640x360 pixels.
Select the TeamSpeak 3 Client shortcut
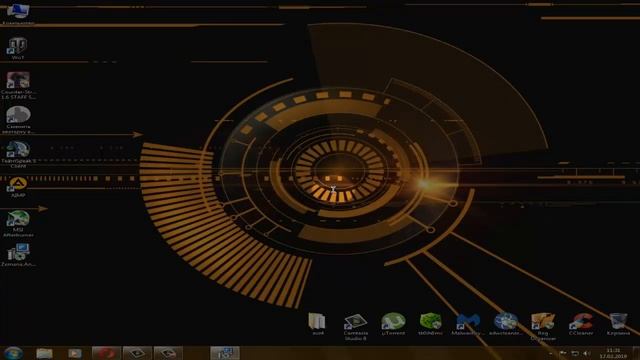click(18, 155)
